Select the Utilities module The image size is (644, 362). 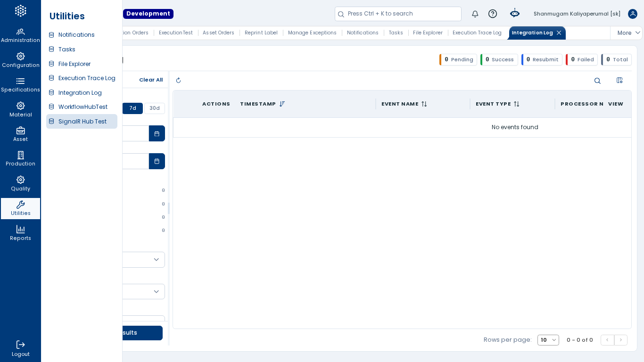[20, 208]
